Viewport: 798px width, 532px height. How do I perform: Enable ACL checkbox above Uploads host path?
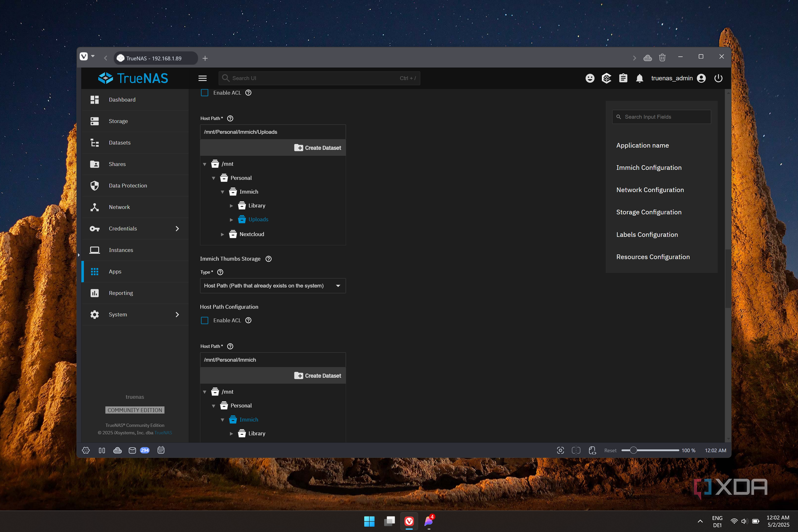(205, 93)
